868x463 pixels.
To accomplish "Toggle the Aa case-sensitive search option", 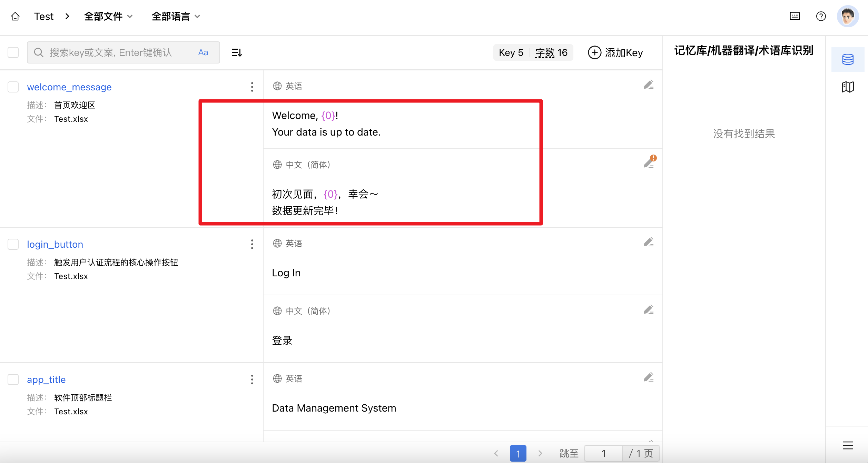I will (203, 52).
